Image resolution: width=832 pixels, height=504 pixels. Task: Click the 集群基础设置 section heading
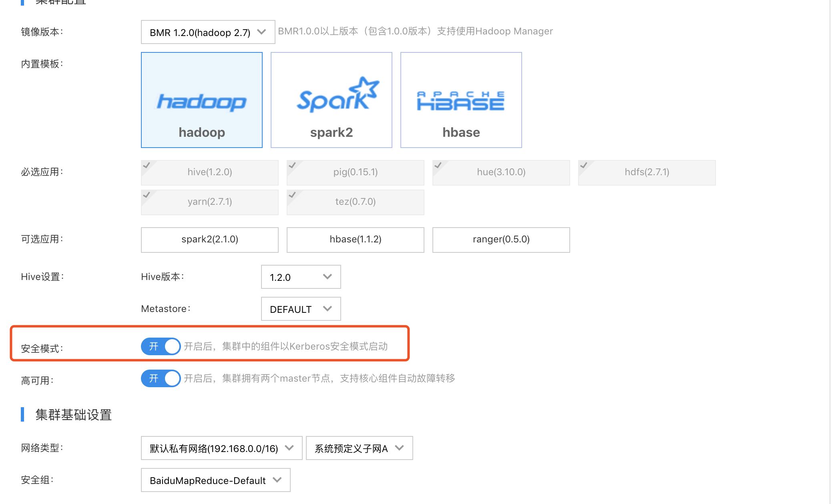[74, 414]
